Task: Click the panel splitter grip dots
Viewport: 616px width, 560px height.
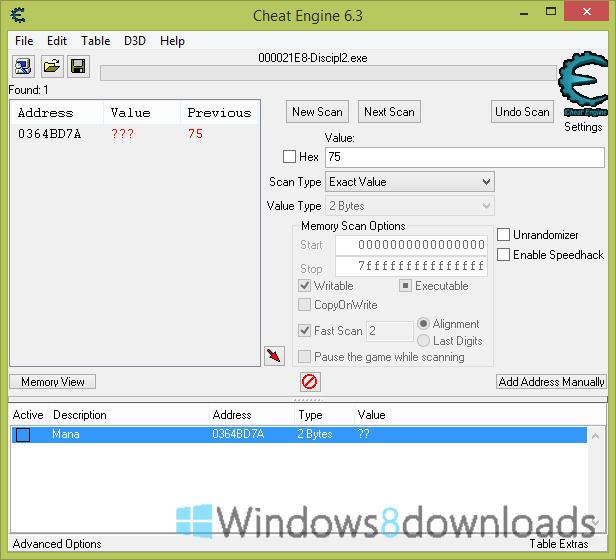Action: coord(308,400)
